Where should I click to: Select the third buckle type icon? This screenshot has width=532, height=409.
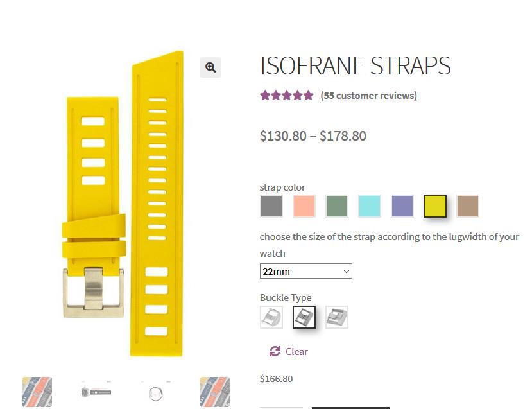click(337, 317)
